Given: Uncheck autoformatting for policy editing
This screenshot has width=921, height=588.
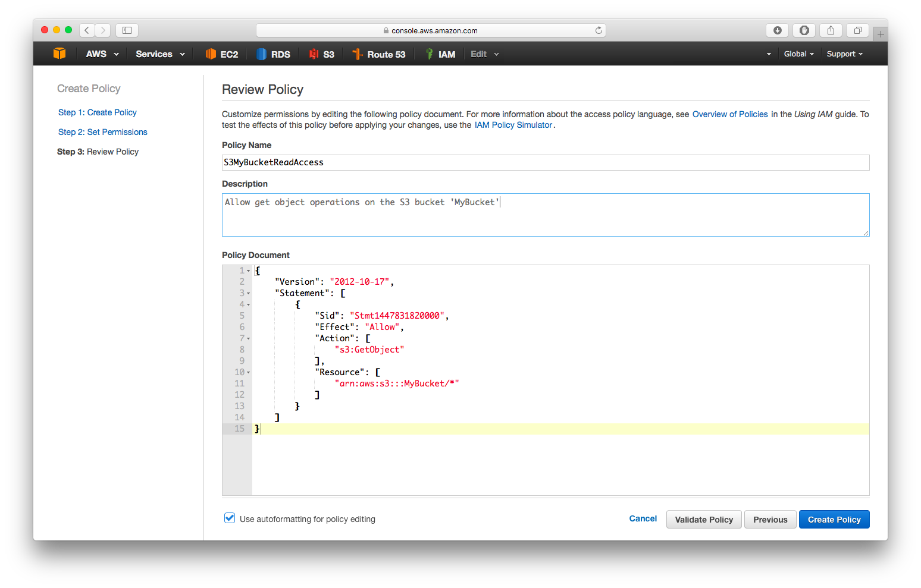Looking at the screenshot, I should click(x=230, y=518).
